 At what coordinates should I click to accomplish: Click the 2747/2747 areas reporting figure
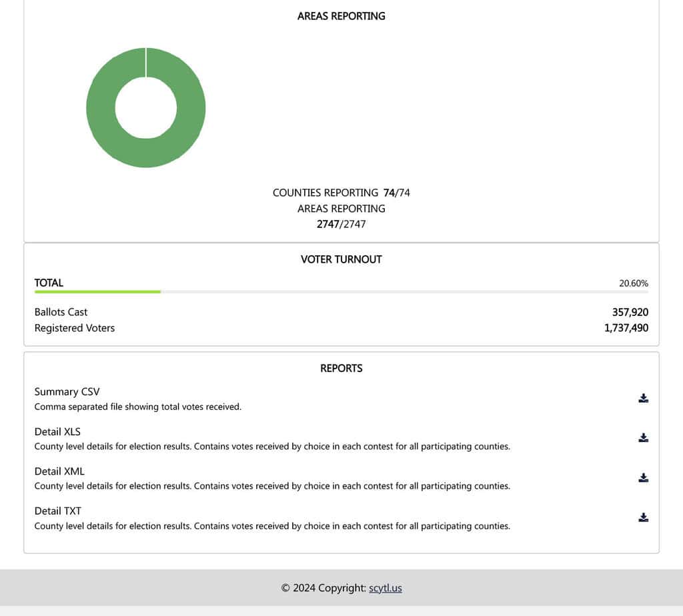pos(341,224)
